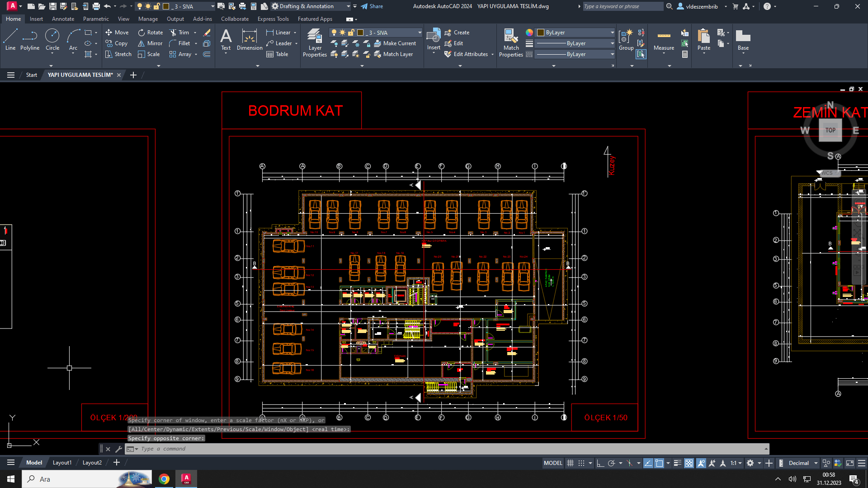Toggle drawing grid display in status bar
The height and width of the screenshot is (488, 868).
click(571, 463)
